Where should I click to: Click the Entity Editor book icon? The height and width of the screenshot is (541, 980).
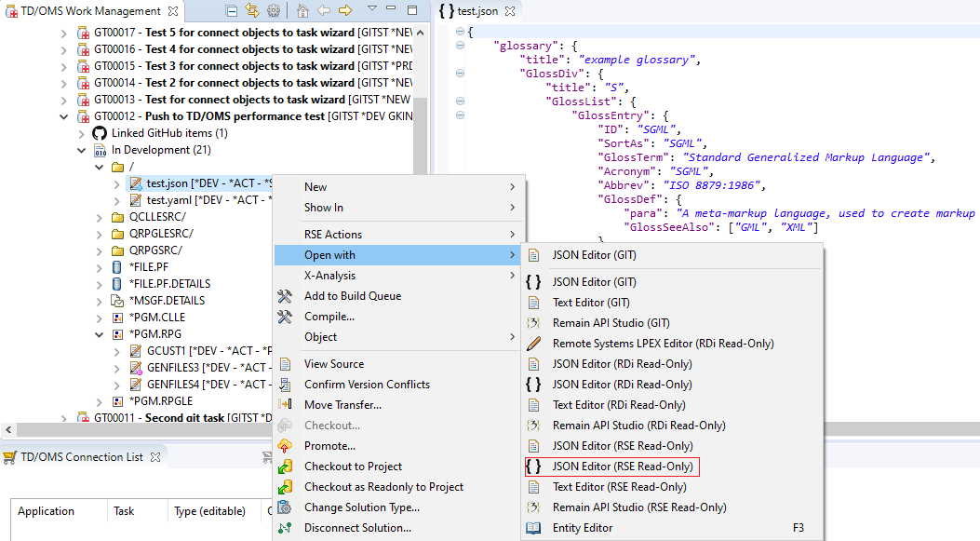pyautogui.click(x=533, y=528)
